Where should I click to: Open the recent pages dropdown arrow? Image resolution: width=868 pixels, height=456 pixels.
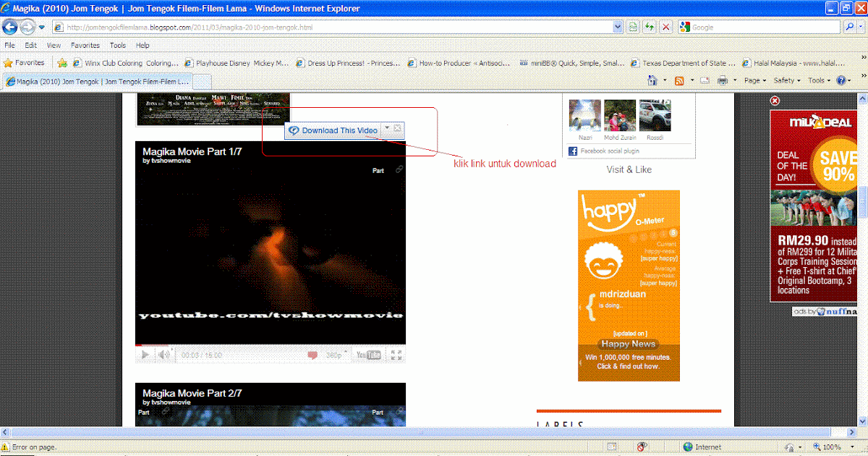(x=42, y=28)
